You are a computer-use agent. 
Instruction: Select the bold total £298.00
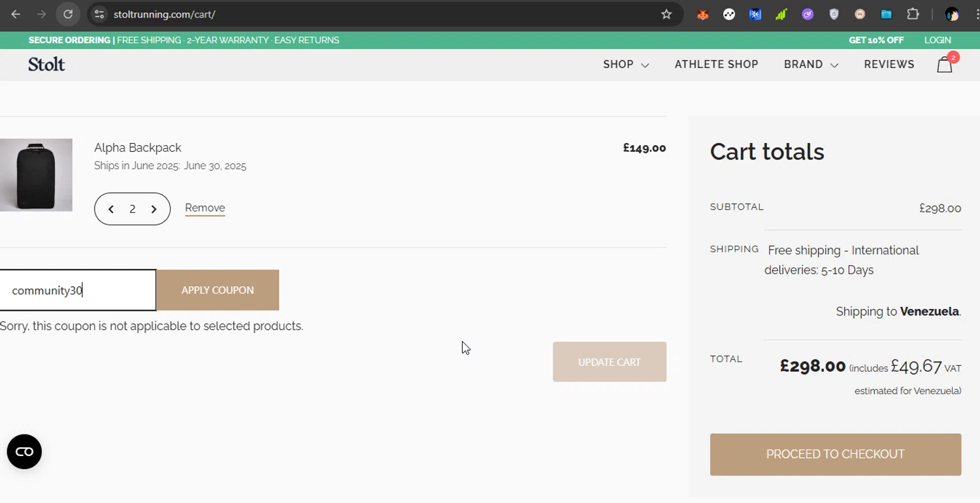click(x=813, y=366)
